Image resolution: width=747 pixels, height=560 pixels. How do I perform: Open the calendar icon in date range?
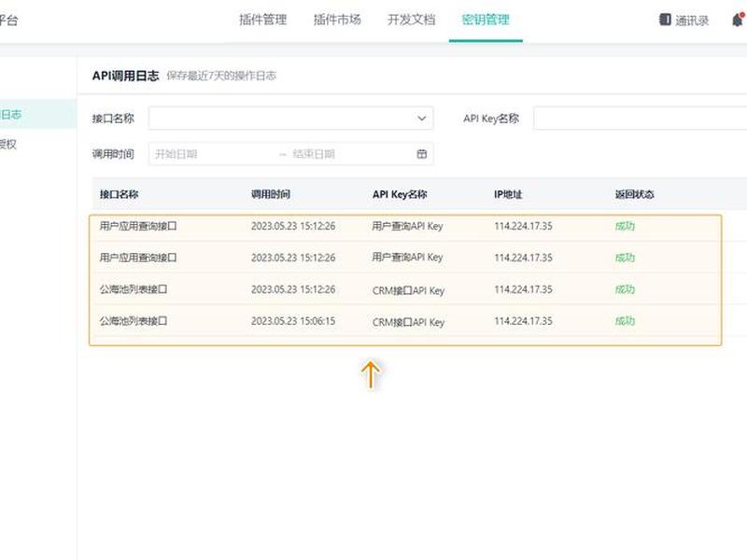[x=422, y=154]
